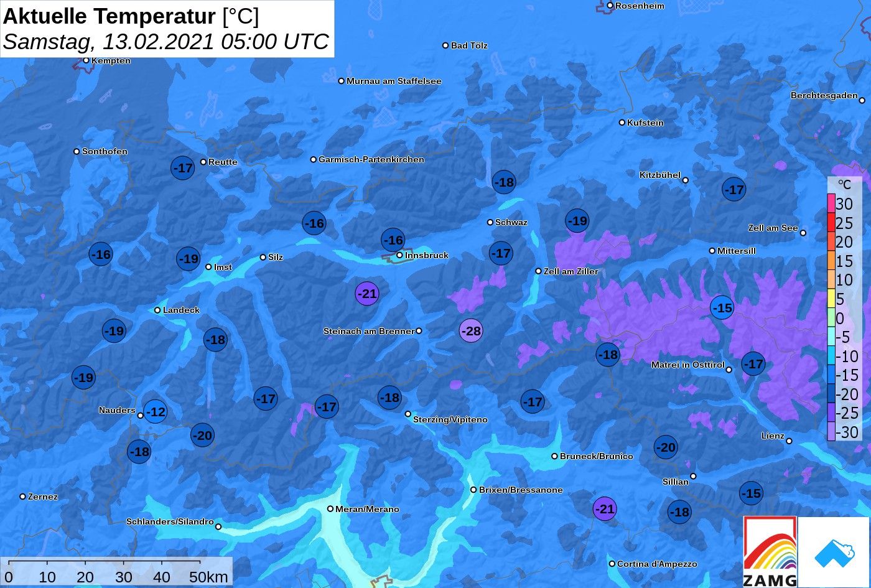Click the Garmisch-Partenkirchen label
This screenshot has width=871, height=588.
[371, 159]
